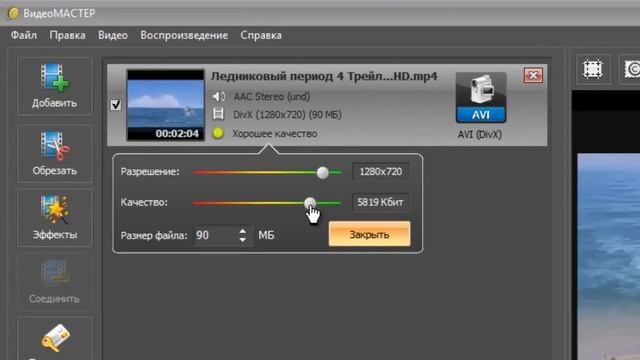This screenshot has width=640, height=360.
Task: Increase file size with the up arrow
Action: pos(242,231)
